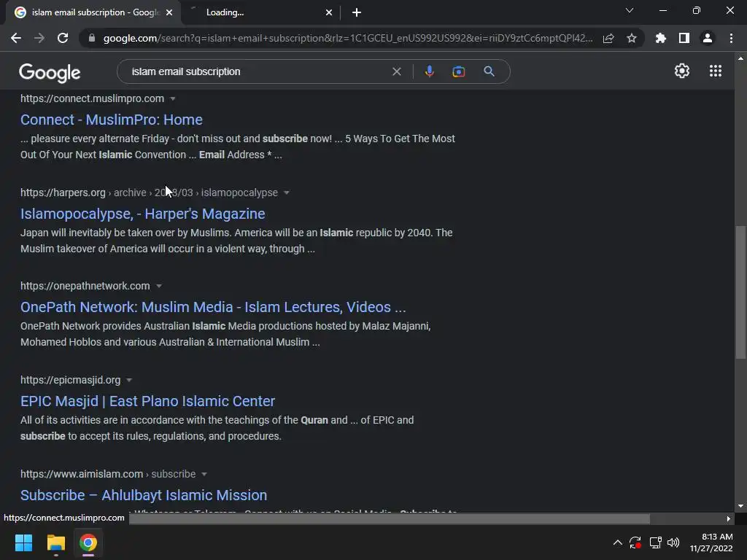Image resolution: width=747 pixels, height=560 pixels.
Task: Click the horizontal scrollbar right arrow
Action: [x=729, y=518]
